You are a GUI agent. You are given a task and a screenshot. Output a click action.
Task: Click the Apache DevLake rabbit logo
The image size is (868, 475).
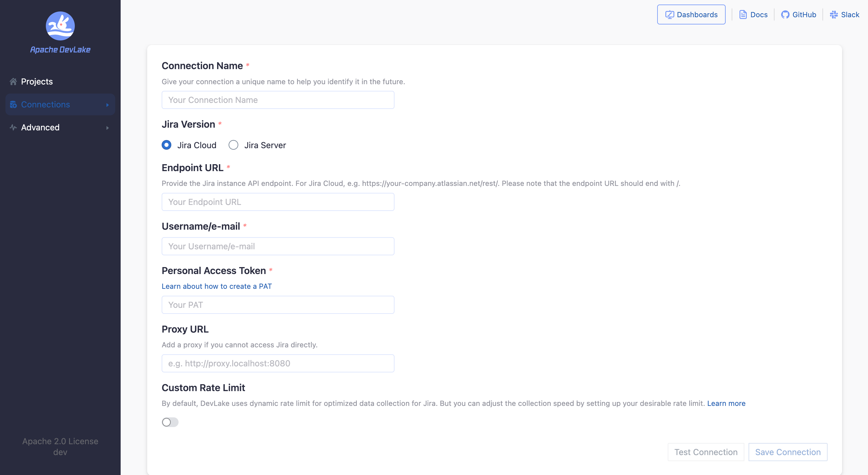click(60, 26)
